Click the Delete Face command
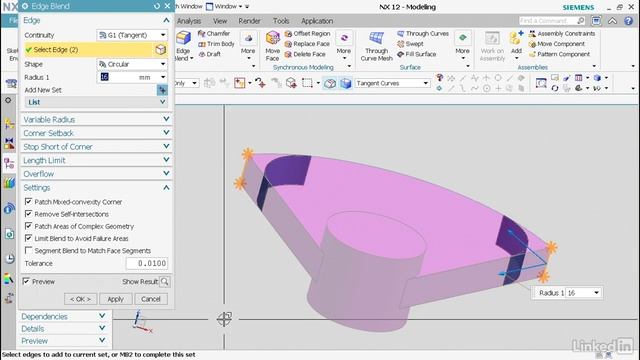The width and height of the screenshot is (640, 360). pos(305,54)
